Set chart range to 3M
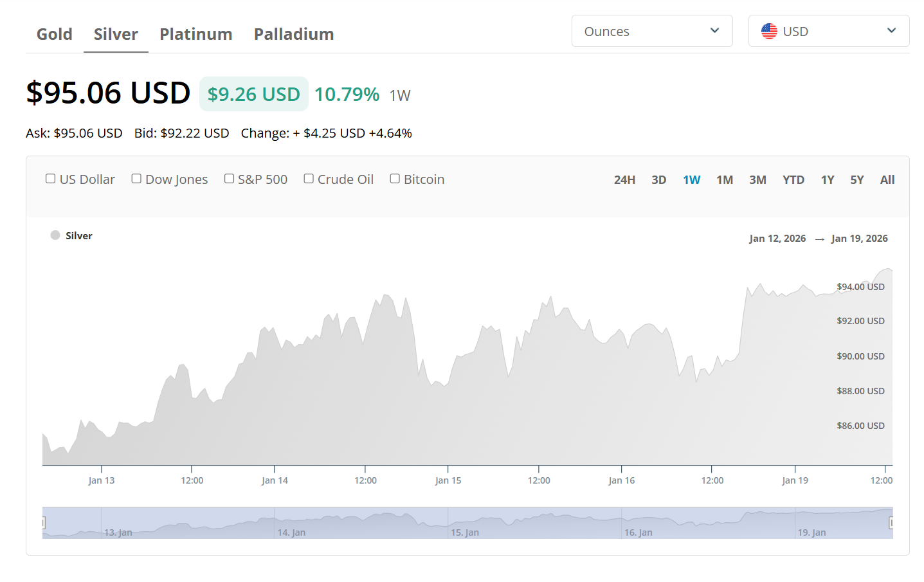 click(757, 180)
